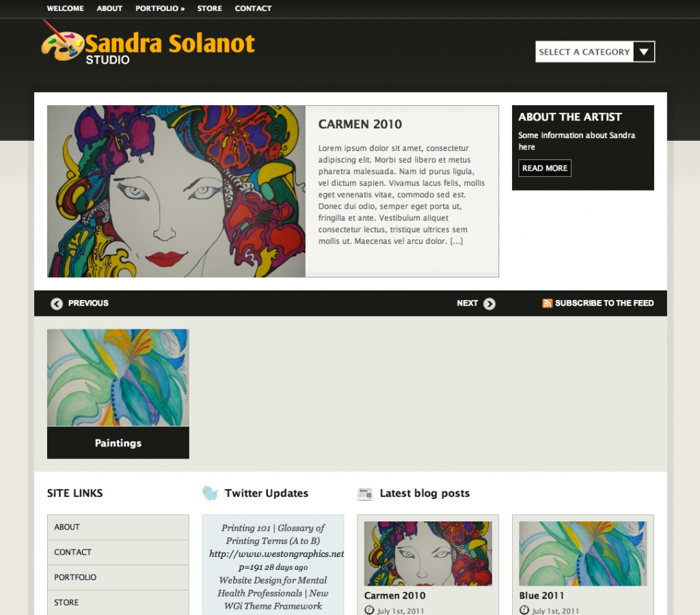Click the Read More button

(x=545, y=168)
